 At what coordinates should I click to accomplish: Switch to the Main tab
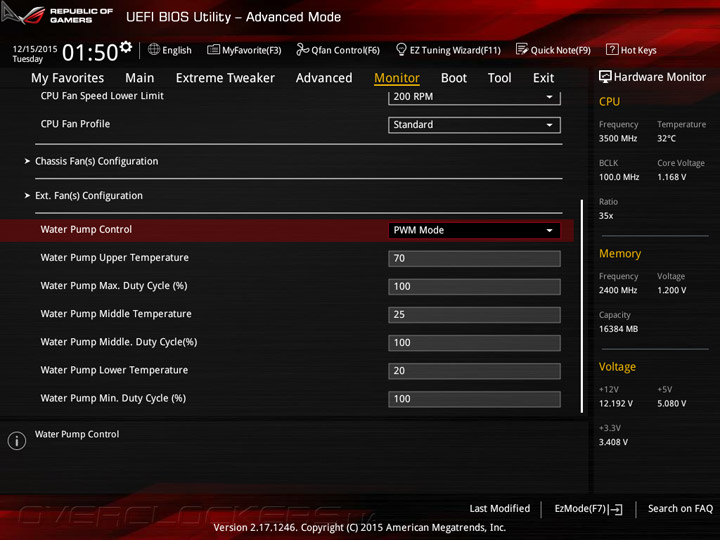click(x=140, y=78)
